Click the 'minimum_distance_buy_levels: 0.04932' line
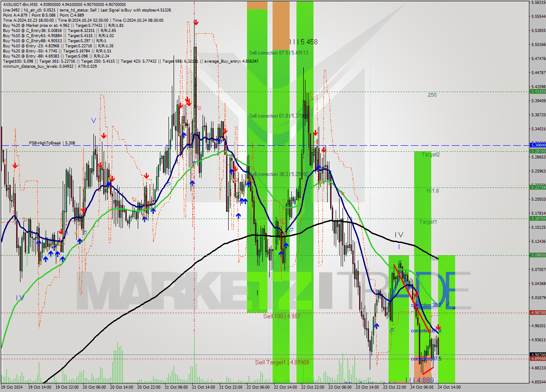The image size is (546, 392). 49,66
